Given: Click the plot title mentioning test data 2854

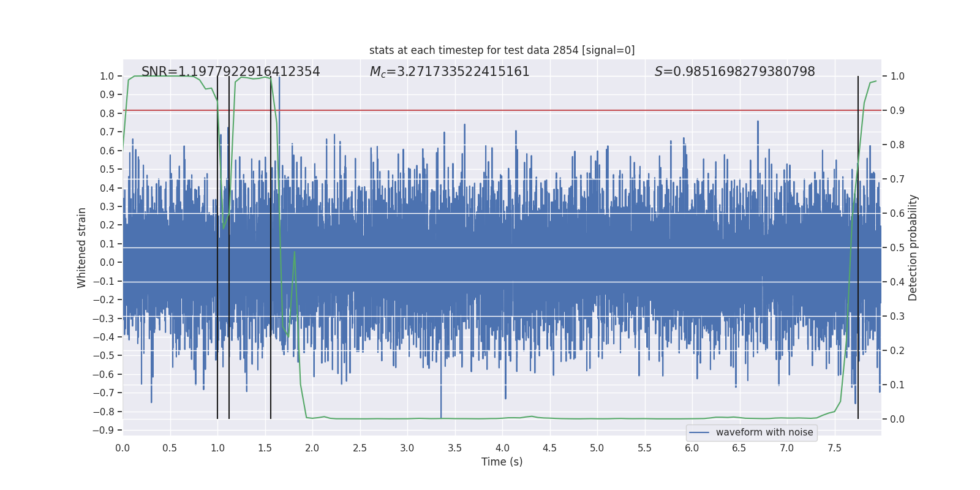Looking at the screenshot, I should pos(502,50).
